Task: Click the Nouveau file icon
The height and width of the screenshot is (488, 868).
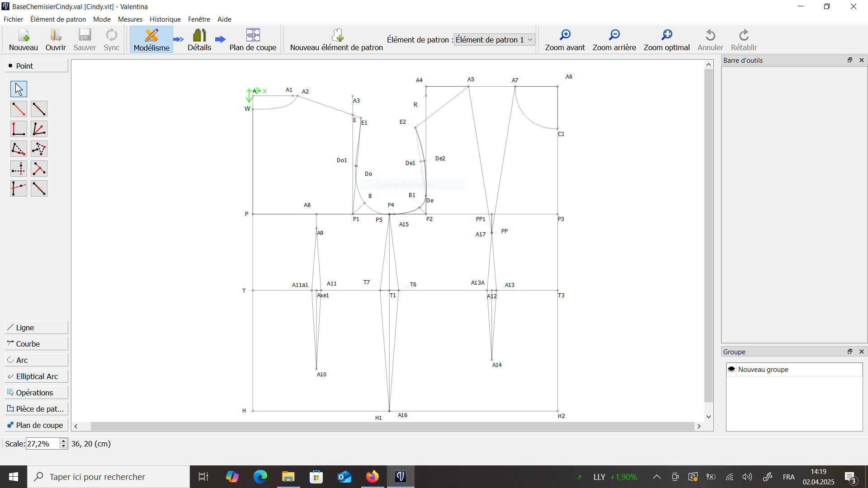Action: [24, 35]
